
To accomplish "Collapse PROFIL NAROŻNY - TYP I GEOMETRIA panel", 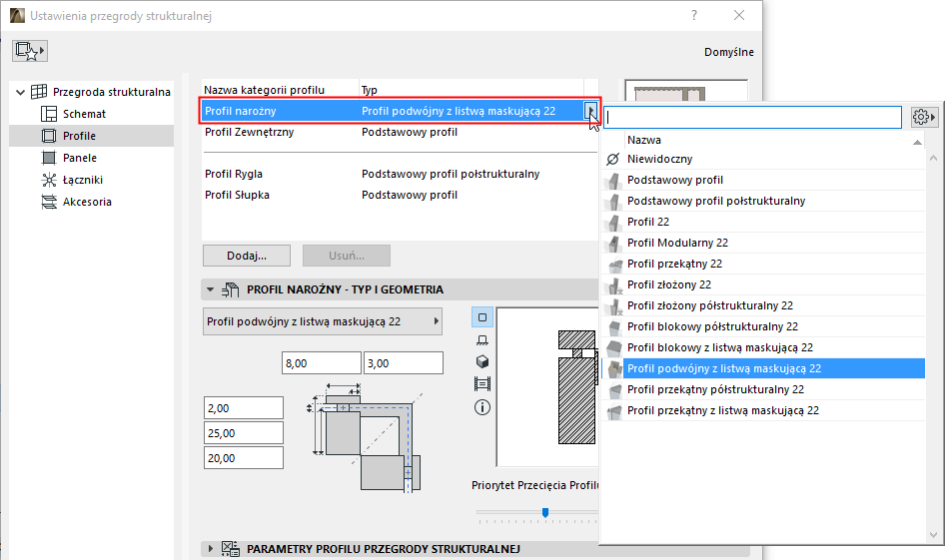I will click(x=210, y=289).
